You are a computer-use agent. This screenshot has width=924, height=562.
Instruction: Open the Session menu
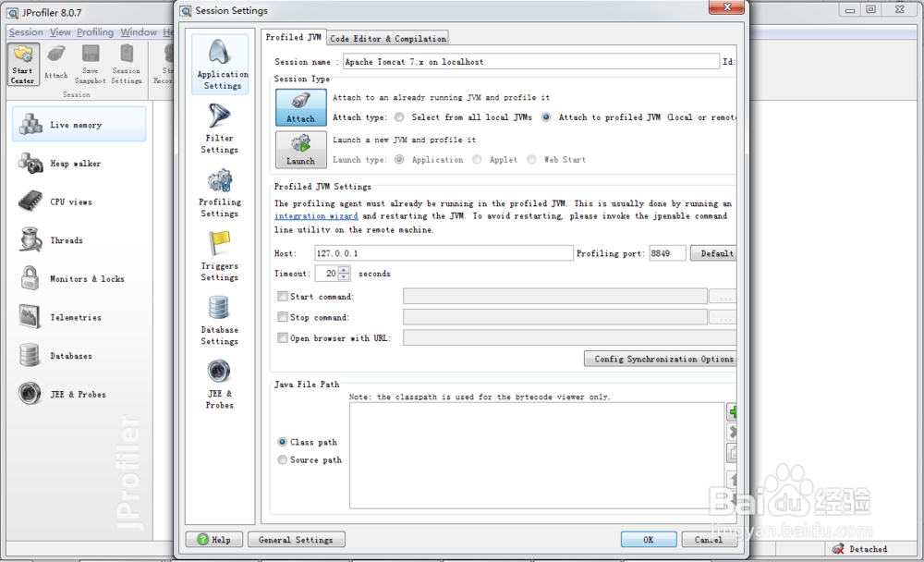click(x=26, y=31)
